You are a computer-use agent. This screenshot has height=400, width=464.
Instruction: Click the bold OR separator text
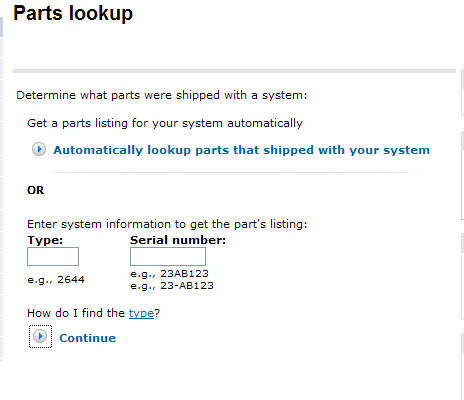click(36, 190)
